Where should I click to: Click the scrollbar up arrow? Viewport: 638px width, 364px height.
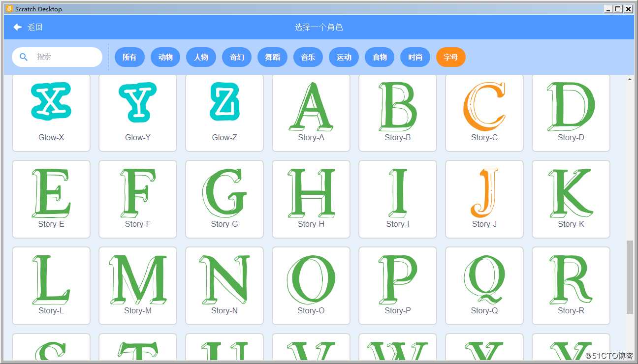click(x=630, y=79)
